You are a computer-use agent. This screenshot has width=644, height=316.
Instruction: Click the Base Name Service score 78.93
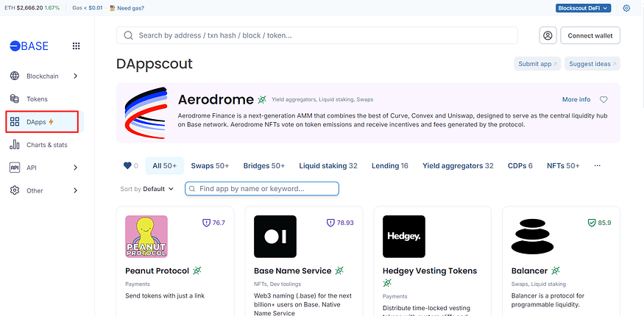pos(340,223)
